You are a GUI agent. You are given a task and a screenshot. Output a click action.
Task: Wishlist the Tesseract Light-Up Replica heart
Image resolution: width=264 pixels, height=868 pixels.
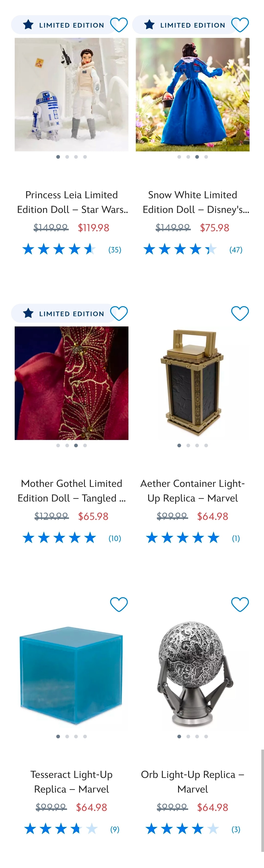119,605
